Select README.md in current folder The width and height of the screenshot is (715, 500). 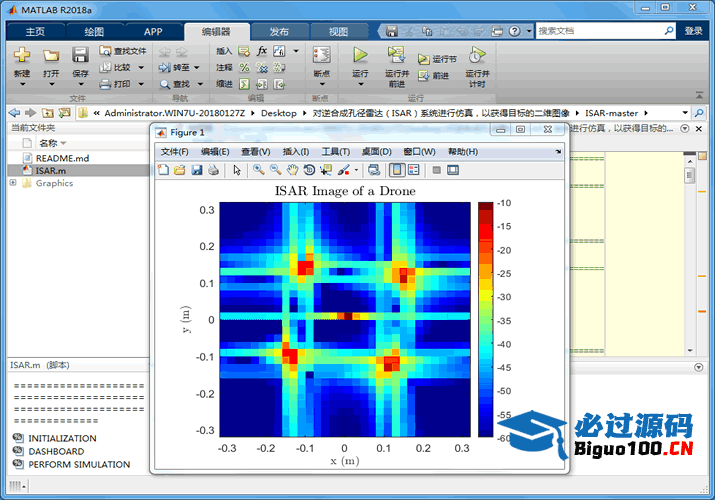[62, 158]
